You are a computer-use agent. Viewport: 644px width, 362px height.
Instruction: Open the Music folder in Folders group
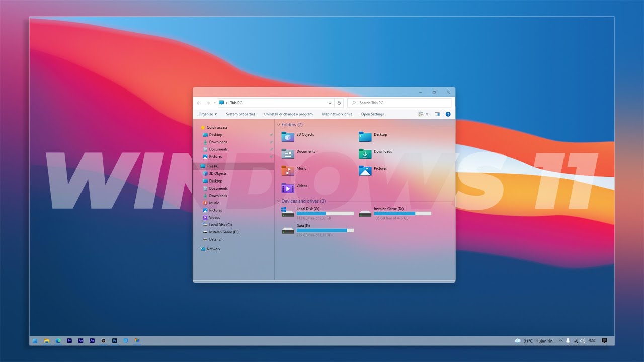[x=288, y=170]
